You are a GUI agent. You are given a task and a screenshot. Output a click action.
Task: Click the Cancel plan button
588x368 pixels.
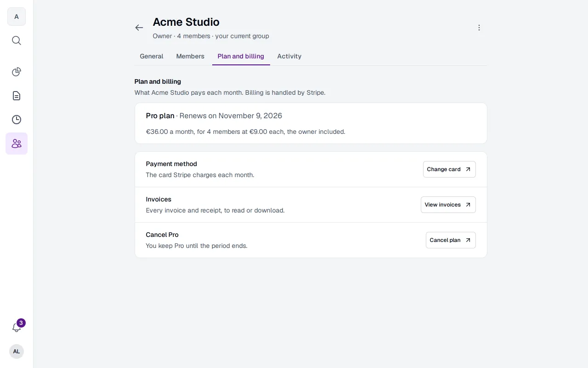click(451, 240)
